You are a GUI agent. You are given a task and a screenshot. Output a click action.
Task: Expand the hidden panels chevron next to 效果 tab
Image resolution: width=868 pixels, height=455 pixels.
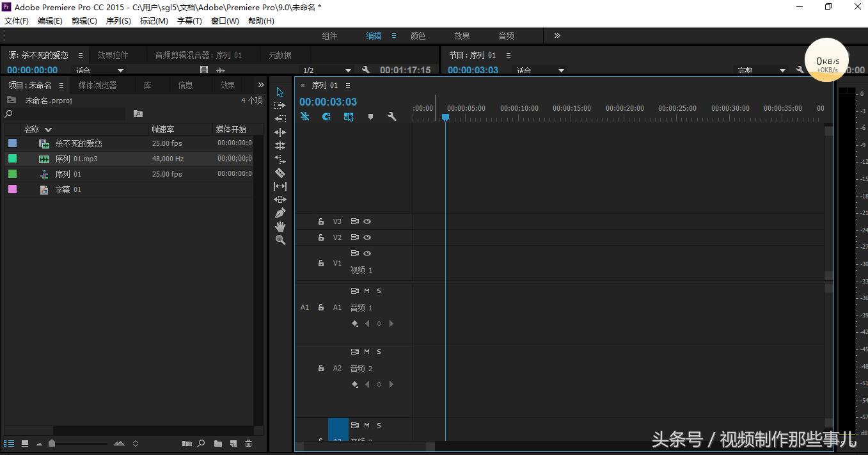260,84
